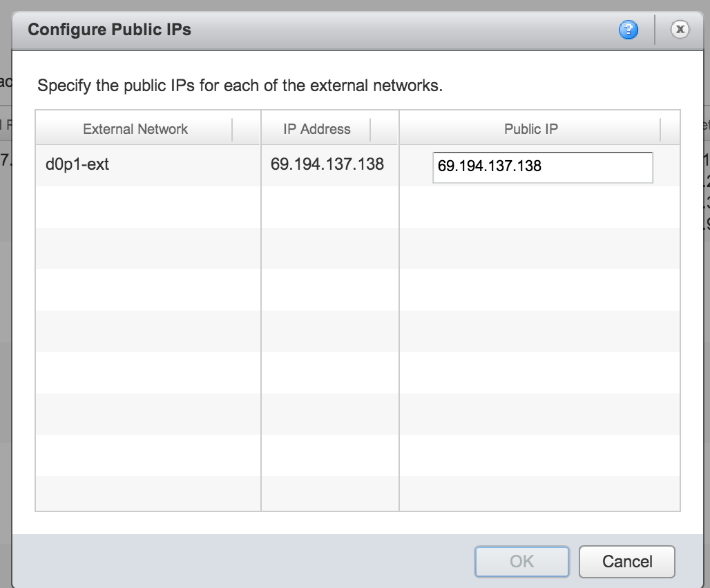Click the IP Address column header
Viewport: 710px width, 588px height.
point(317,129)
